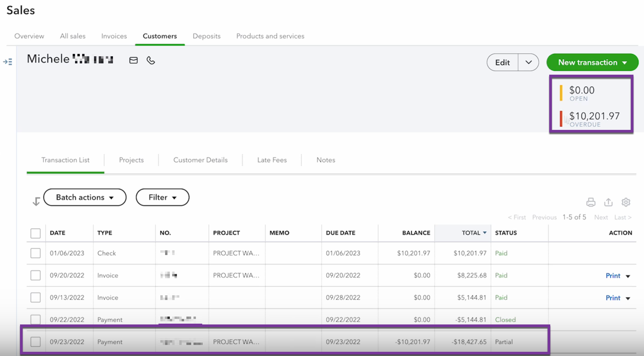Tick the checkbox for 09/20/2022 Invoice row
Viewport: 644px width, 356px height.
point(36,275)
